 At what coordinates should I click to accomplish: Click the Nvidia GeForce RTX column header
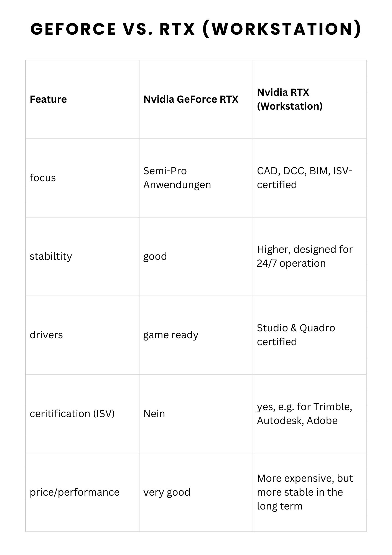coord(191,99)
